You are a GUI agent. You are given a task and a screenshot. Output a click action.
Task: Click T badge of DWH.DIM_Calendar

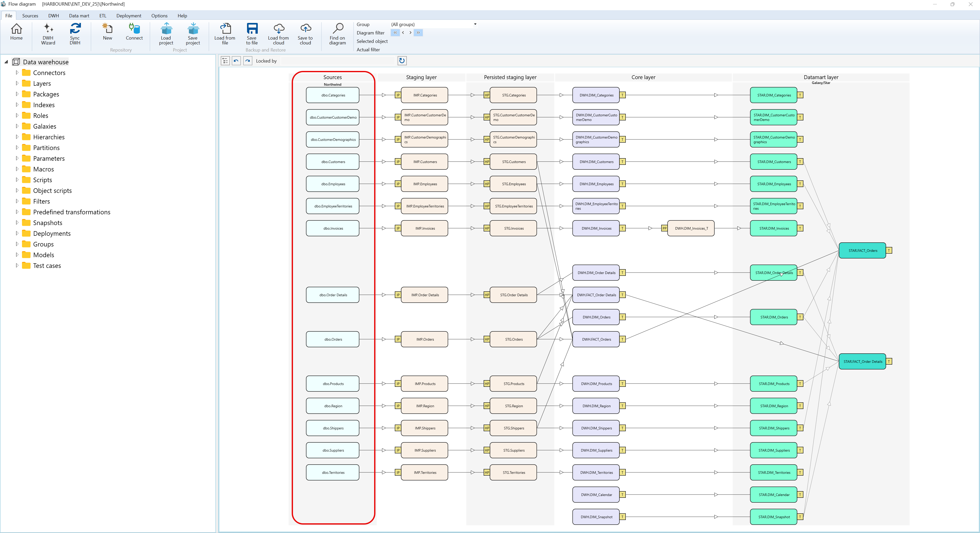(623, 494)
